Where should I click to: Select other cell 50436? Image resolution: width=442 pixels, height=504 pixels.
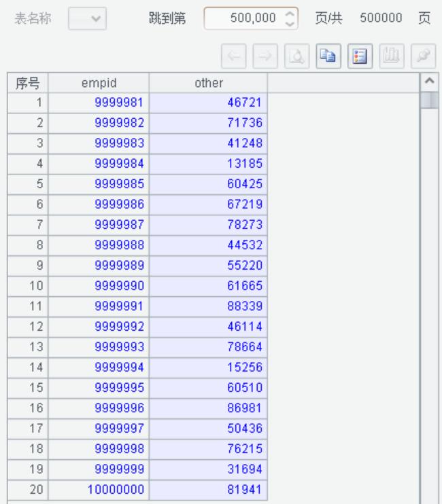coord(209,429)
